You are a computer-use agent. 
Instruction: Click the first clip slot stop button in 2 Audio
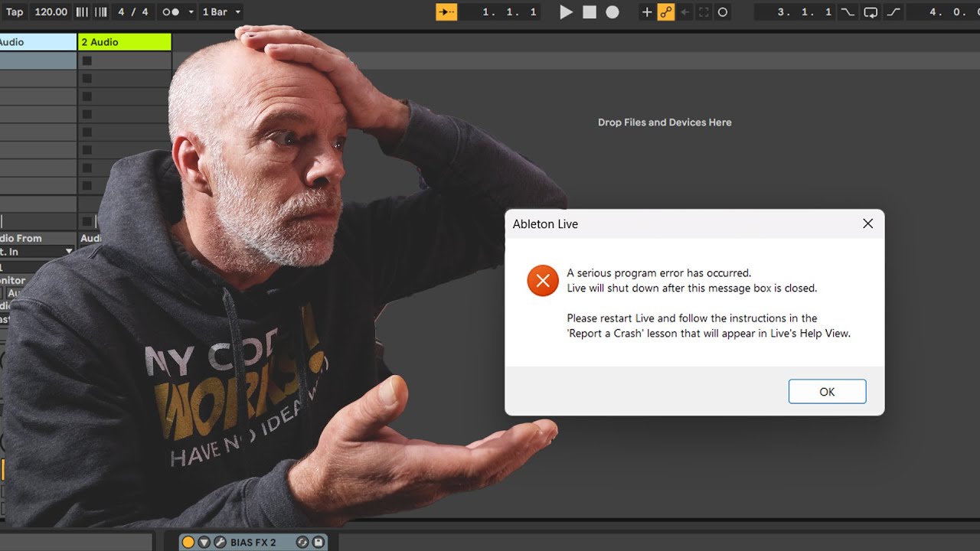click(87, 60)
